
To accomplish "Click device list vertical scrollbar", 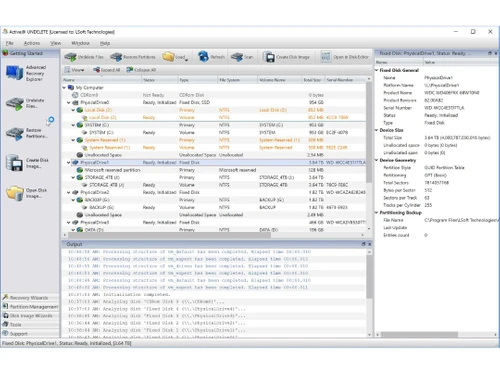I will click(x=369, y=133).
